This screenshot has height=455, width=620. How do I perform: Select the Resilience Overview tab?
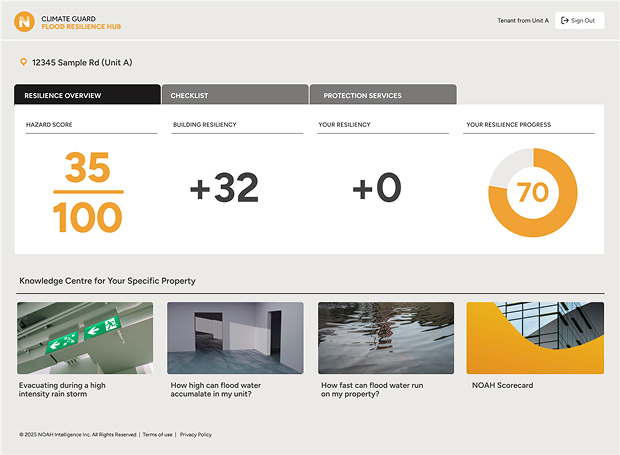(87, 96)
